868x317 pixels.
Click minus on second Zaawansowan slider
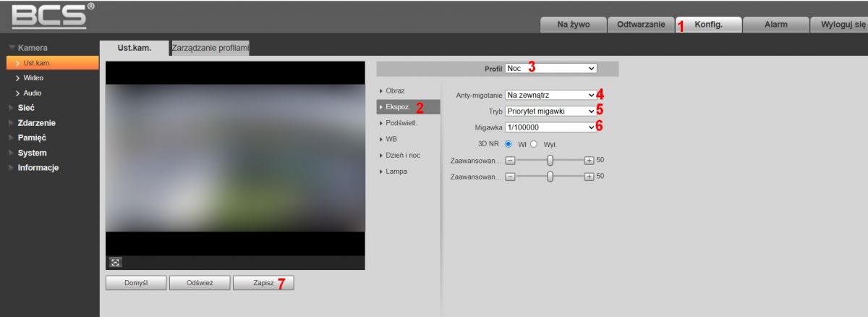point(510,176)
